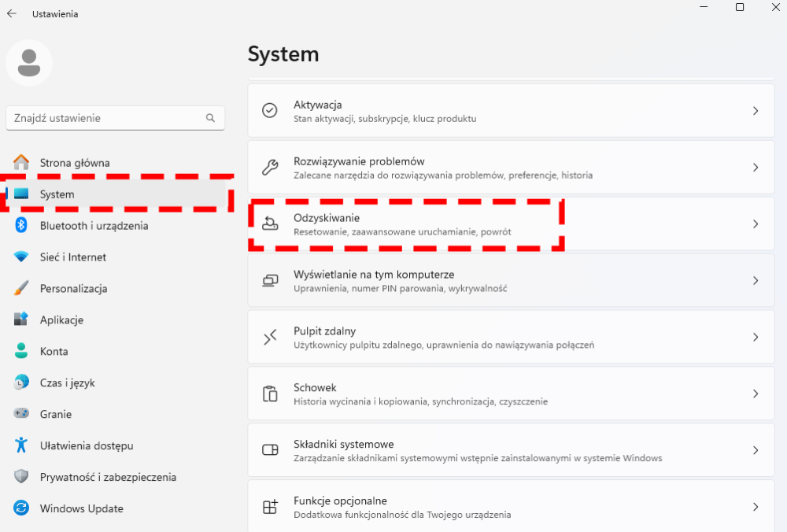Click the Odzyskiwanie recovery icon
The width and height of the screenshot is (787, 532).
click(x=269, y=224)
